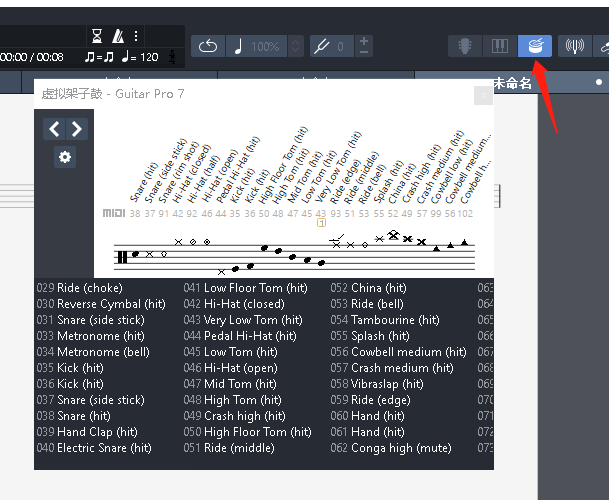Viewport: 609px width, 500px height.
Task: Click the drum panel settings gear
Action: coord(65,157)
